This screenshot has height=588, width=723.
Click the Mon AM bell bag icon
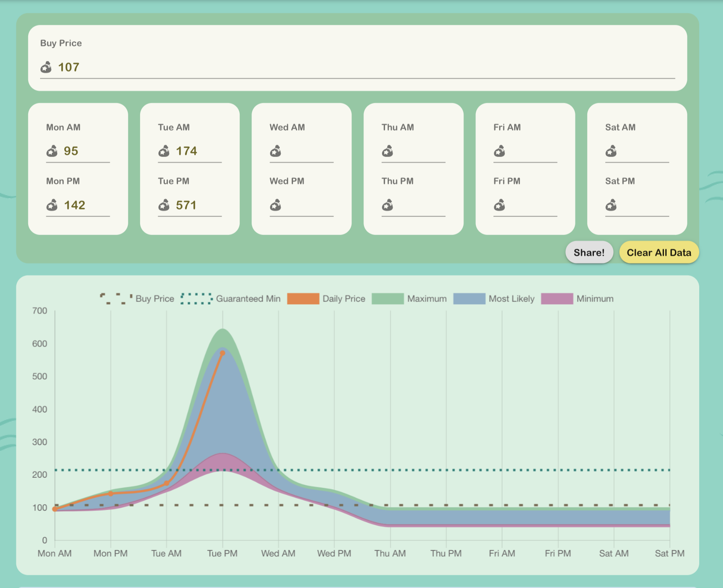coord(52,151)
